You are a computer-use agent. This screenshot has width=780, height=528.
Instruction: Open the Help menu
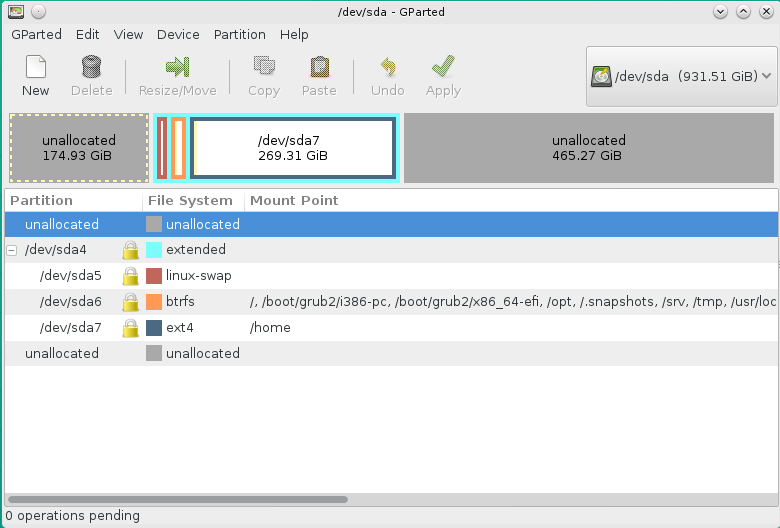pos(294,34)
